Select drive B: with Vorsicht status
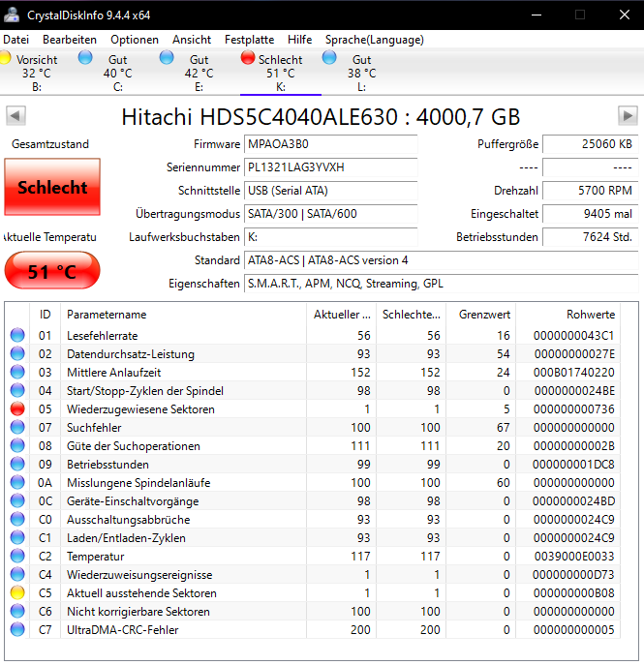 point(37,72)
